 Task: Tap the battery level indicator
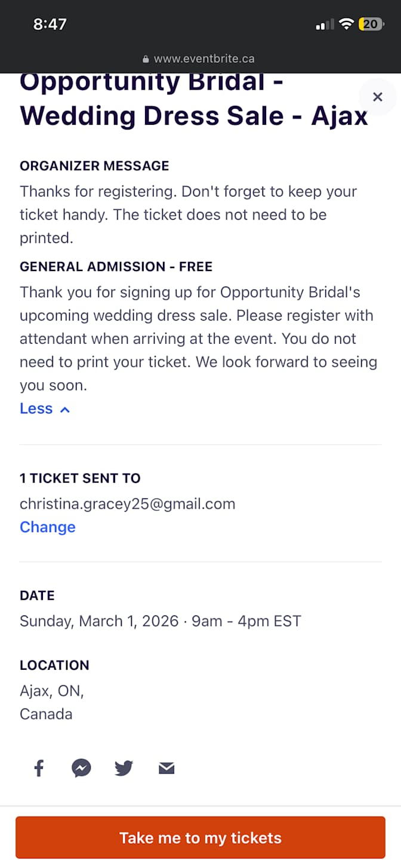tap(371, 24)
